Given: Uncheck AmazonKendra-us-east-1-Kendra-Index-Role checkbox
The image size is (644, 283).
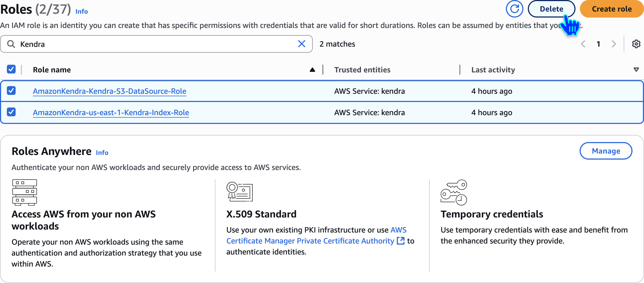Looking at the screenshot, I should (x=11, y=112).
